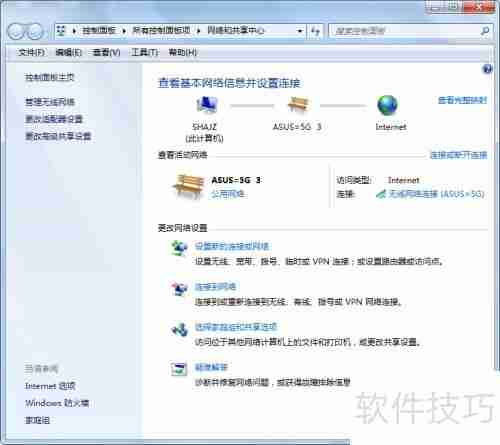
Task: Click the set up new connection icon
Action: (x=179, y=248)
